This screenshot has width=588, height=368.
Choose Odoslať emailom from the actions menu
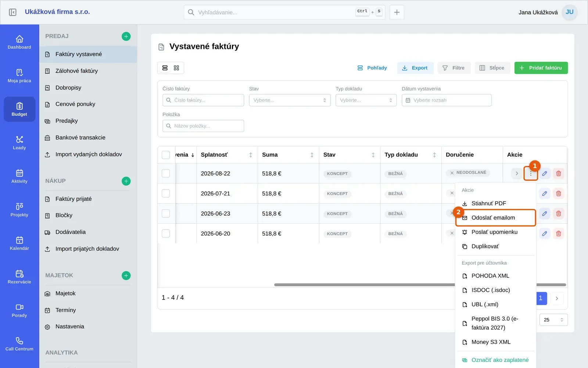coord(496,218)
